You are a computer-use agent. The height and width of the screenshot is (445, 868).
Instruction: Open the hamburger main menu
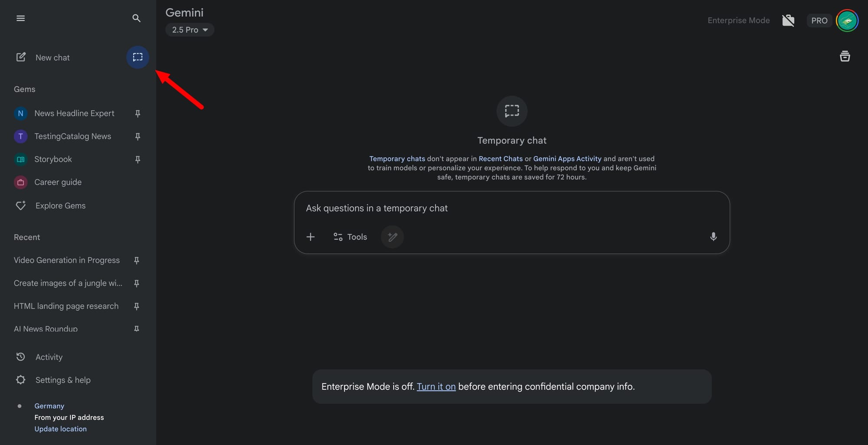(20, 18)
